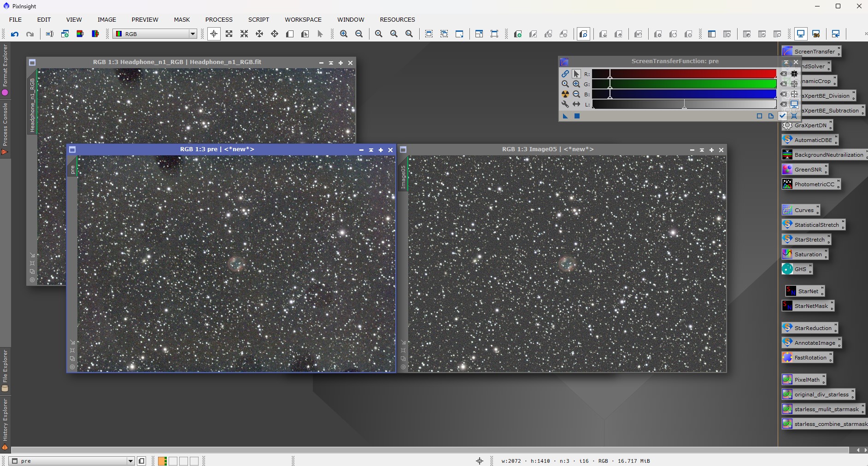Click the STF wrench edit parameters icon
This screenshot has height=466, width=868.
(565, 104)
